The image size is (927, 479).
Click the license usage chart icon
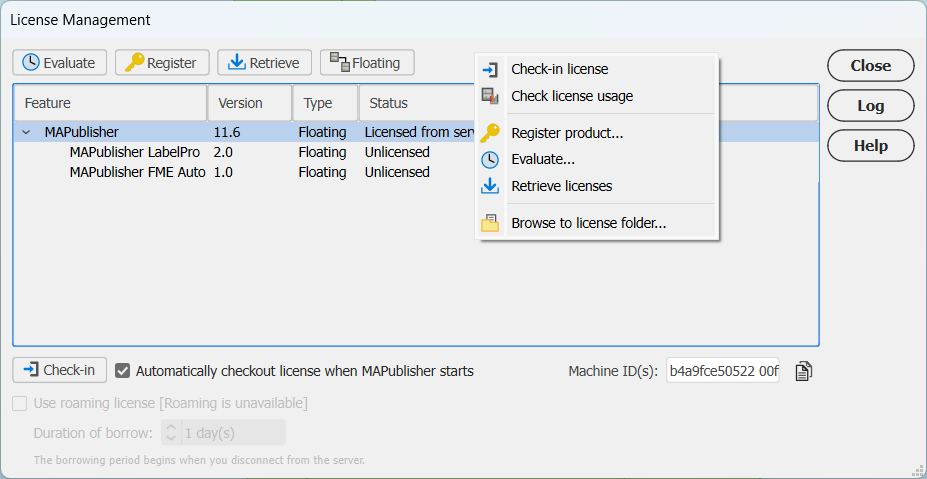[490, 96]
